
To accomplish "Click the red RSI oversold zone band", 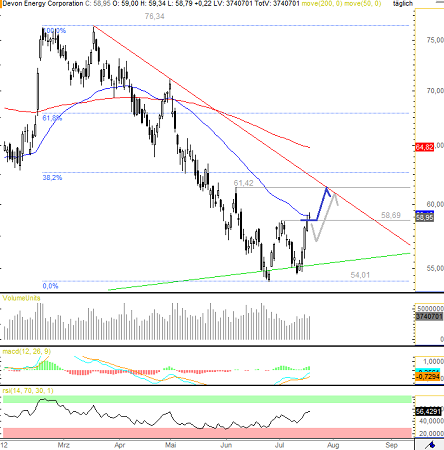I will 207,433.
